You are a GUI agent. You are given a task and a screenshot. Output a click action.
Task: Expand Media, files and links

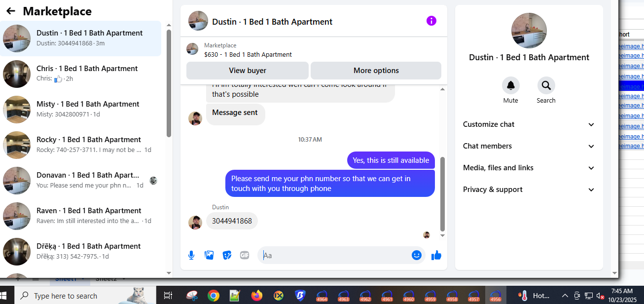click(x=529, y=168)
